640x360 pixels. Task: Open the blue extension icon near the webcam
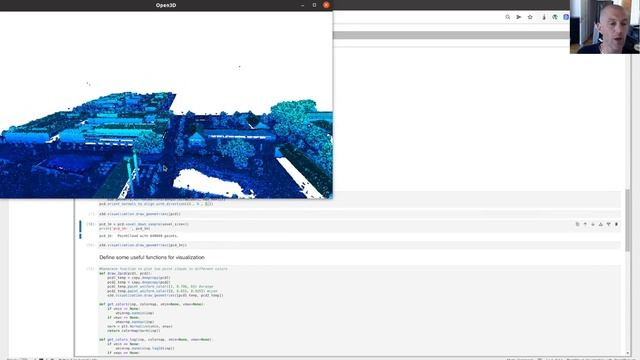click(566, 17)
